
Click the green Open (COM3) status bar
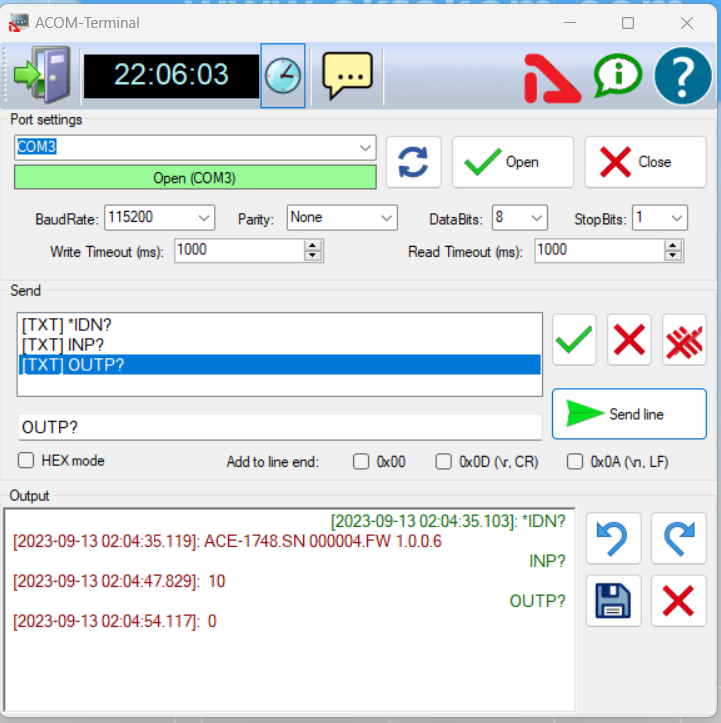click(x=195, y=178)
